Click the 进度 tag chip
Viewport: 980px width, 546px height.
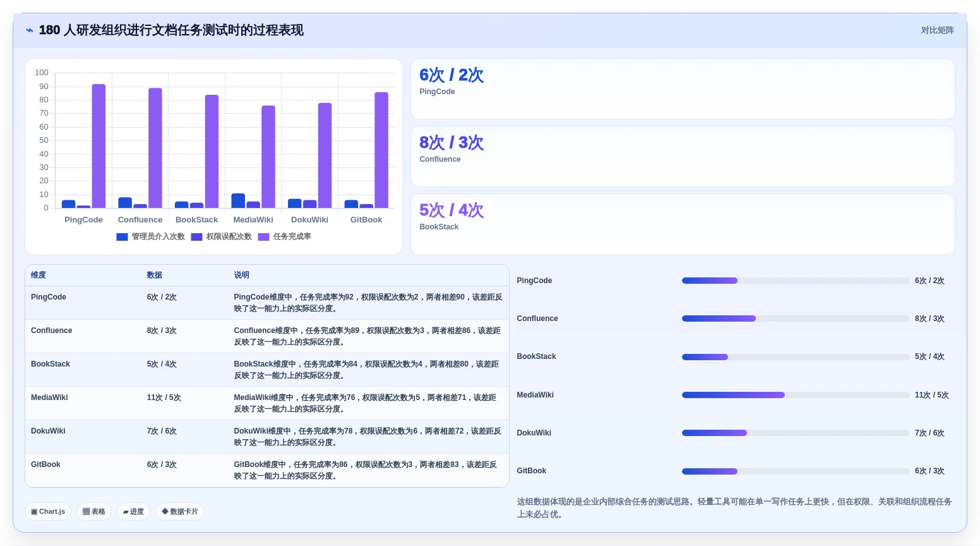point(133,512)
